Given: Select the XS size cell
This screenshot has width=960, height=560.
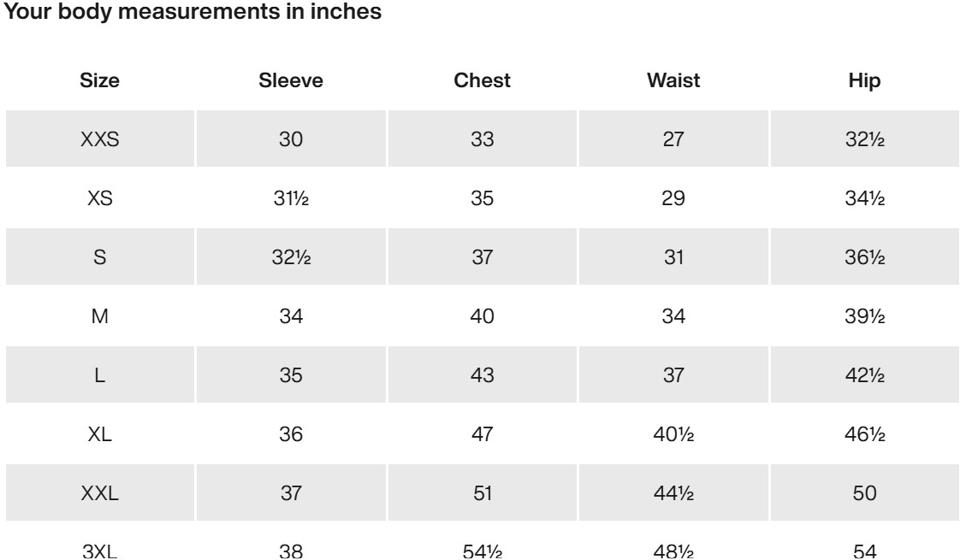Looking at the screenshot, I should pos(100,197).
